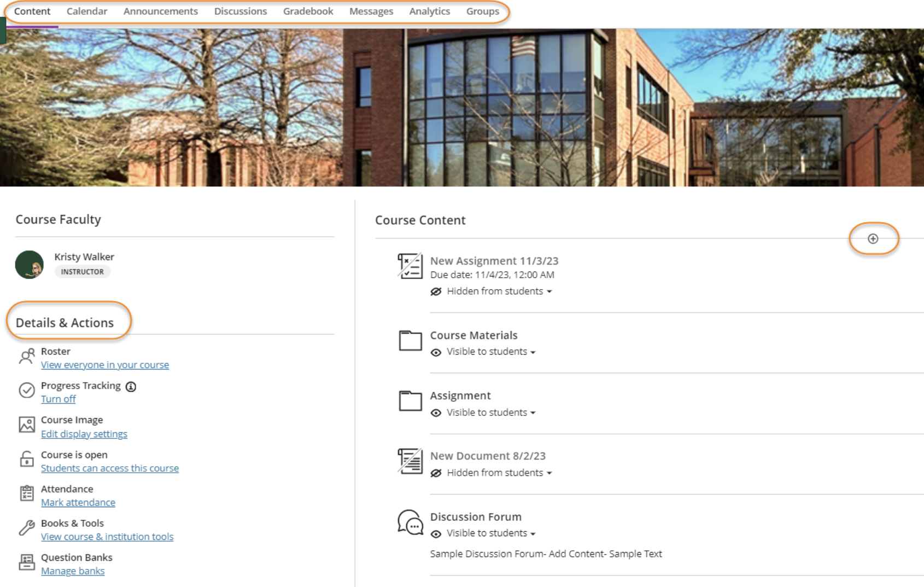Click the Course Materials folder icon

pos(410,341)
